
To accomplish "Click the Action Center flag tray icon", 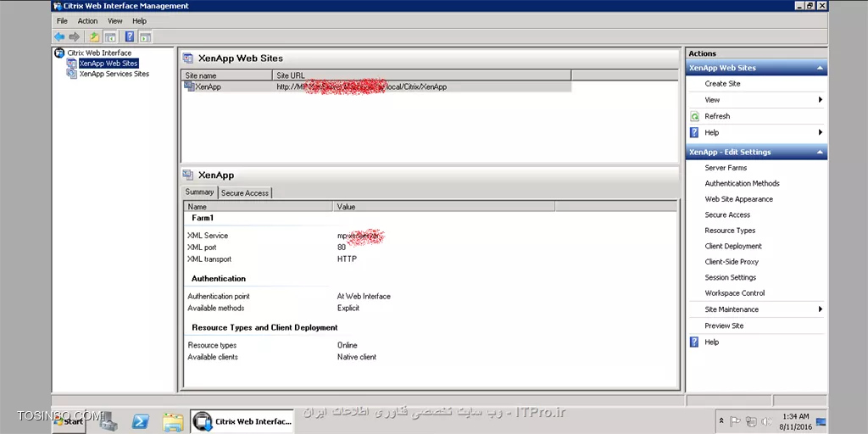I will [735, 421].
